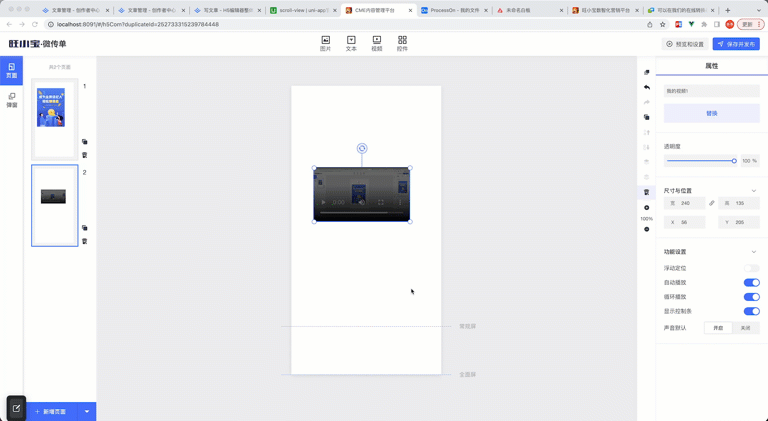The height and width of the screenshot is (421, 768).
Task: Duplicate page 2 with its copy icon
Action: point(85,228)
